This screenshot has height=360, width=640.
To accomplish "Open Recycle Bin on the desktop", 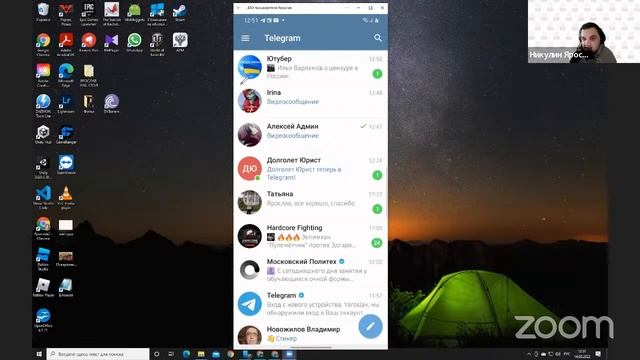I will pos(43,12).
